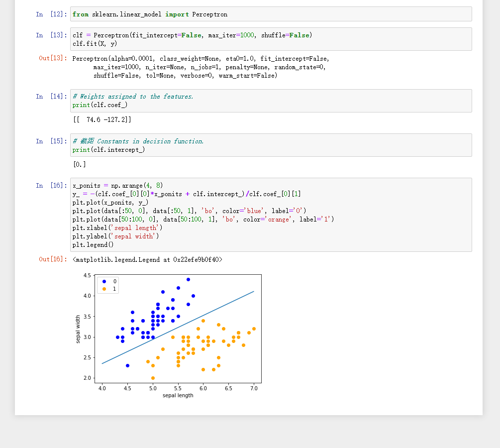Screen dimensions: 500x448
Task: Click the In [16] prompt label
Action: 51,186
